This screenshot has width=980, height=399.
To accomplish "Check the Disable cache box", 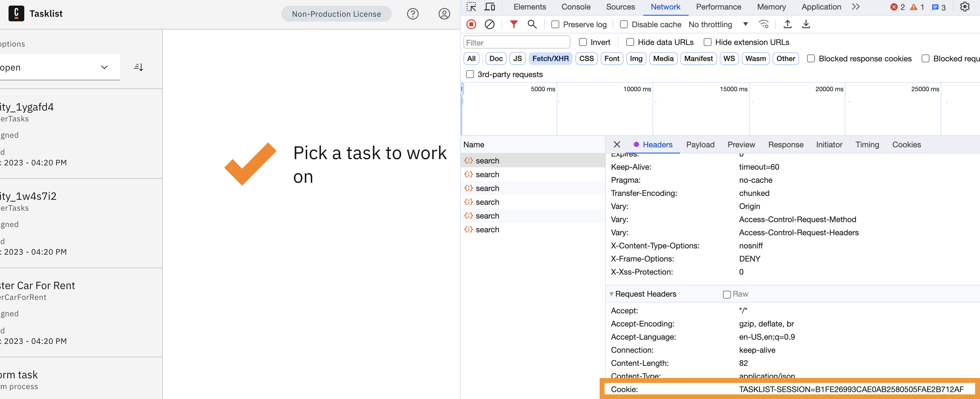I will pos(624,24).
